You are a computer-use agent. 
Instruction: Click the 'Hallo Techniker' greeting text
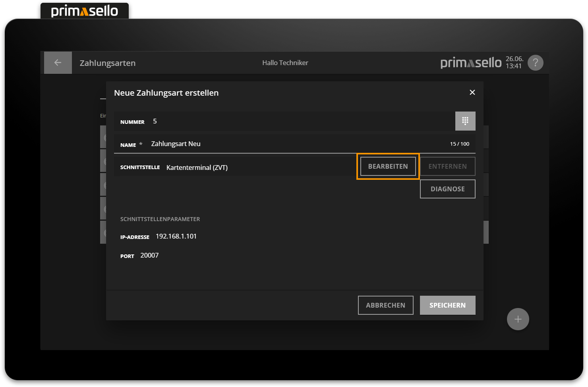pos(285,63)
